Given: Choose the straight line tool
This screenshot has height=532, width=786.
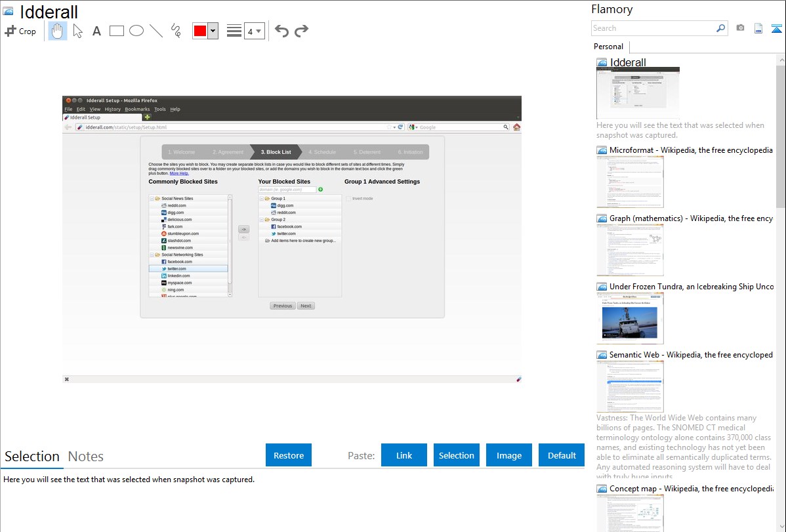Looking at the screenshot, I should 156,31.
